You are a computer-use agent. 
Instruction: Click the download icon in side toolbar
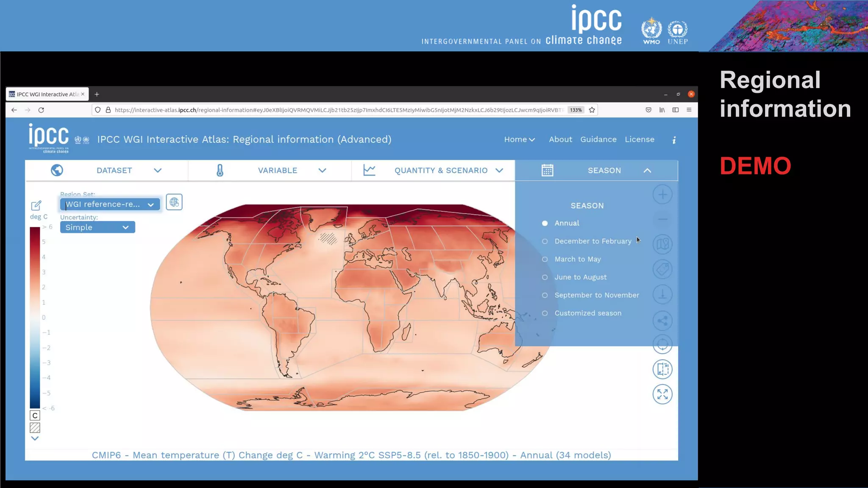662,294
